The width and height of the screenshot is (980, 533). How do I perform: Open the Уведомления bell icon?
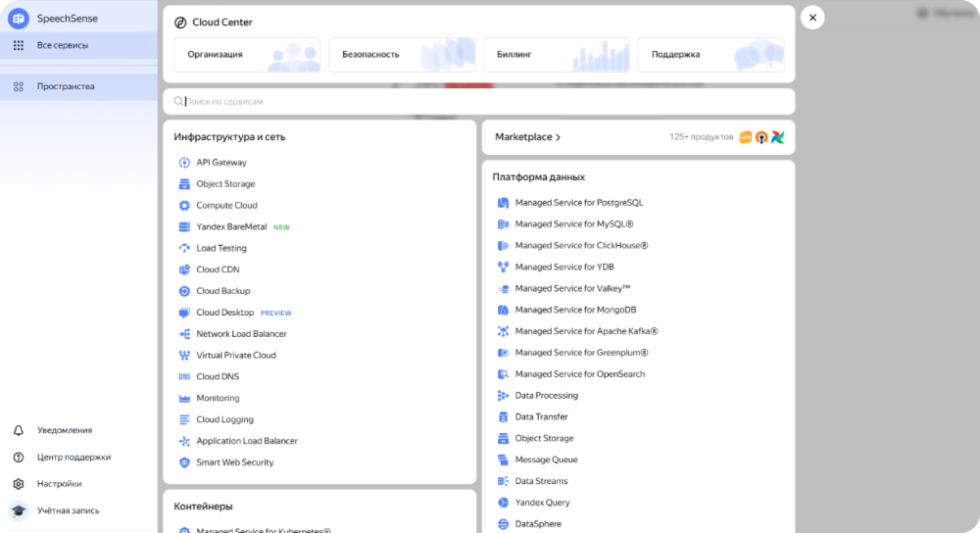(x=18, y=430)
